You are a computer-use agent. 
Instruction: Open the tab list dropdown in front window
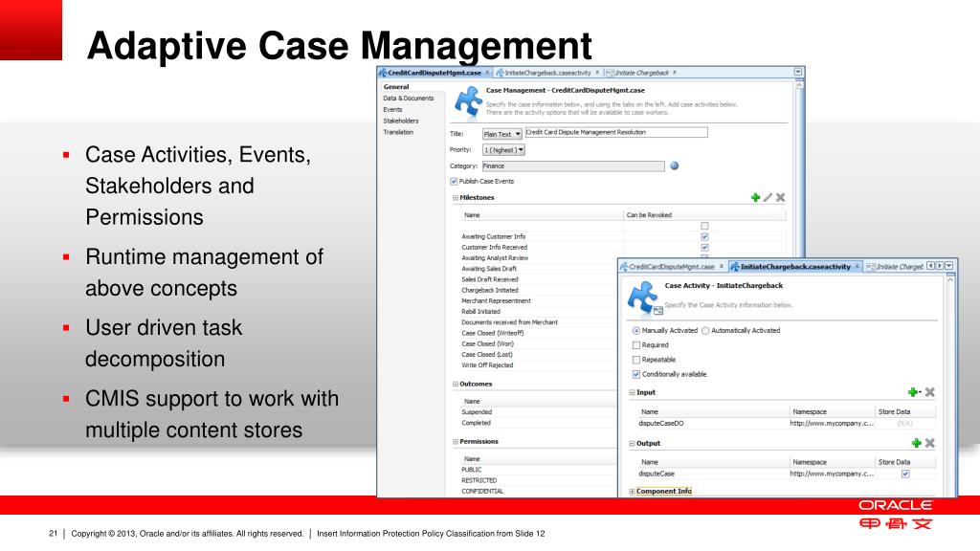(949, 266)
